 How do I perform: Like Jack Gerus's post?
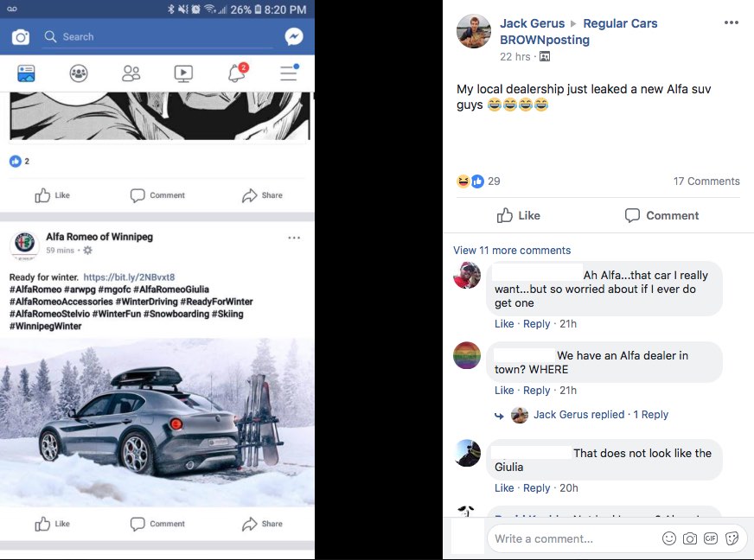(519, 215)
